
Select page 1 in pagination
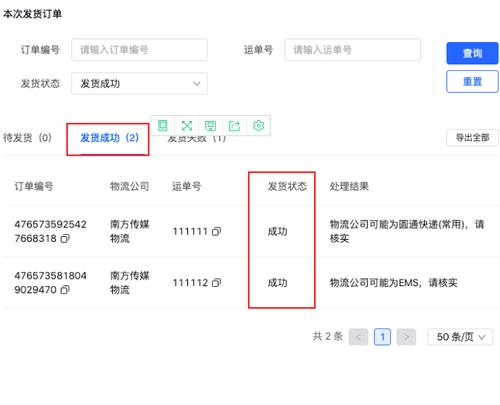(x=382, y=337)
